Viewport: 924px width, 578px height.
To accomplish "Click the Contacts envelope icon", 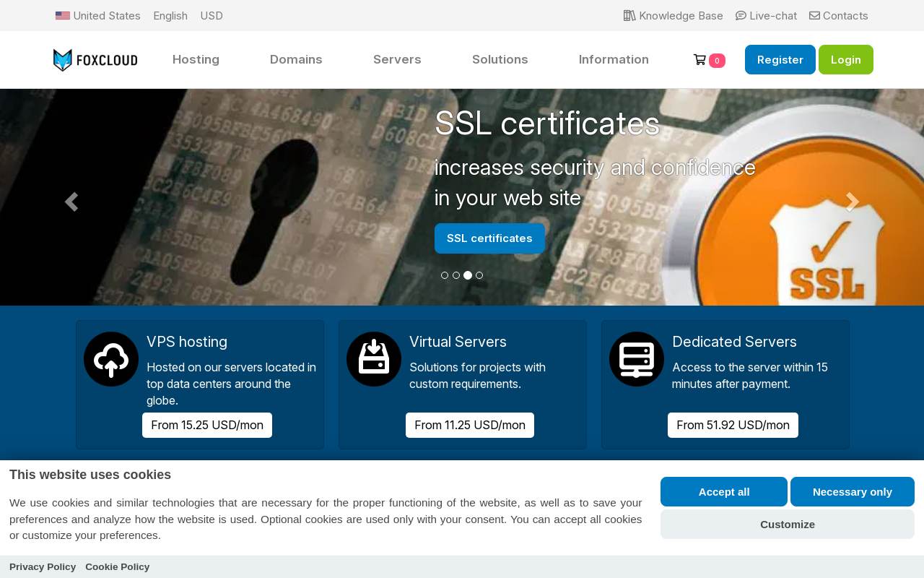I will pos(814,16).
